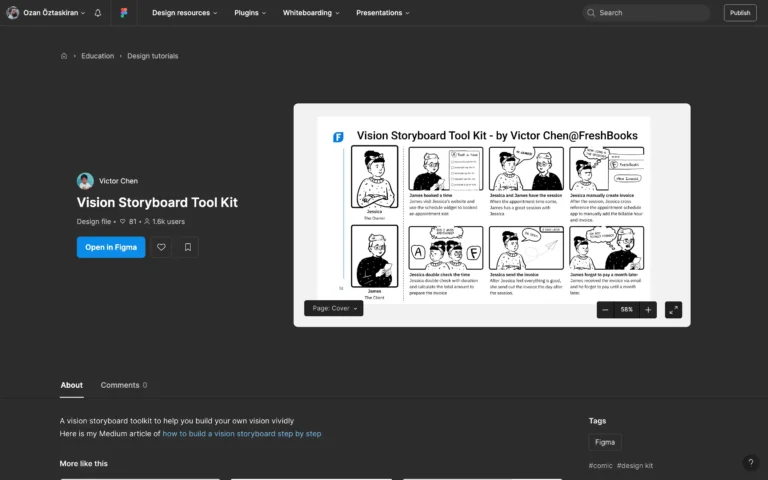Open notifications bell icon
Viewport: 768px width, 480px height.
pos(98,13)
